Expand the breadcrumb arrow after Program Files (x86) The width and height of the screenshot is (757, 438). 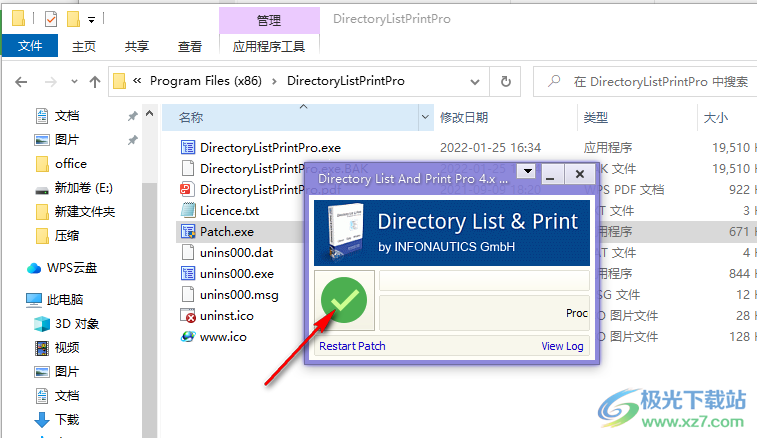point(274,81)
